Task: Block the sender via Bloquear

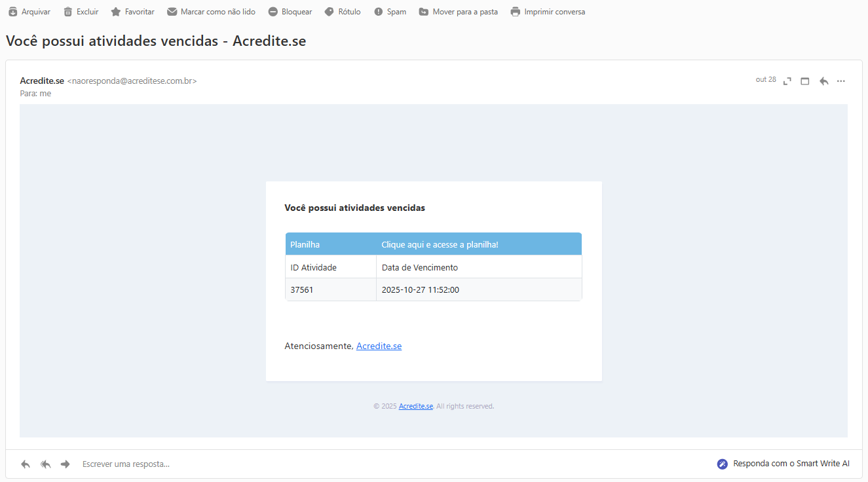Action: 290,12
